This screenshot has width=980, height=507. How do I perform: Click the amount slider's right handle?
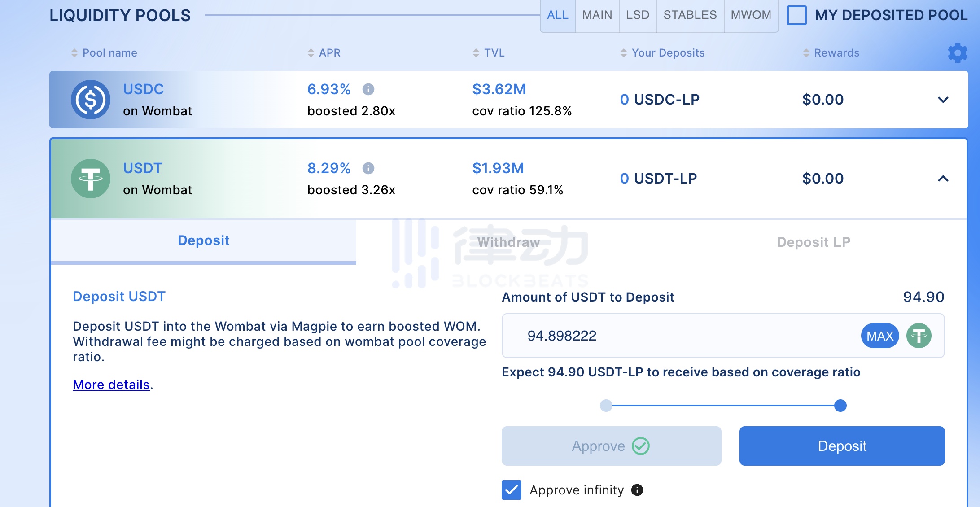click(840, 406)
